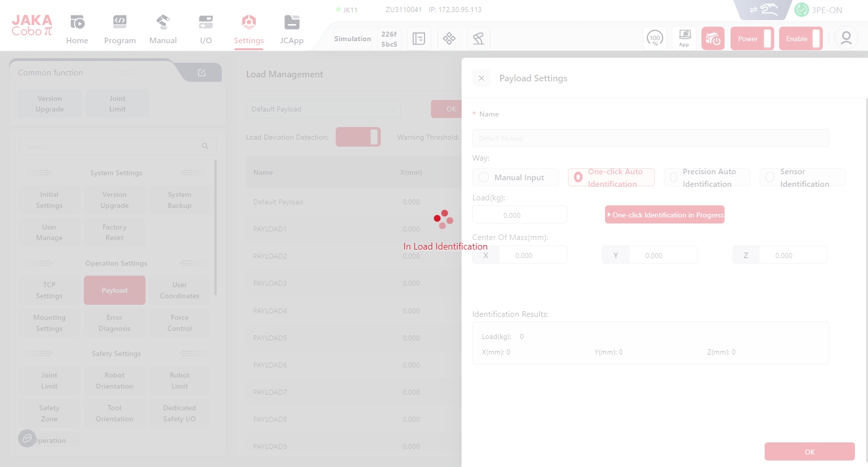Toggle the Load Deviation Detection switch
The width and height of the screenshot is (868, 467).
click(x=358, y=137)
